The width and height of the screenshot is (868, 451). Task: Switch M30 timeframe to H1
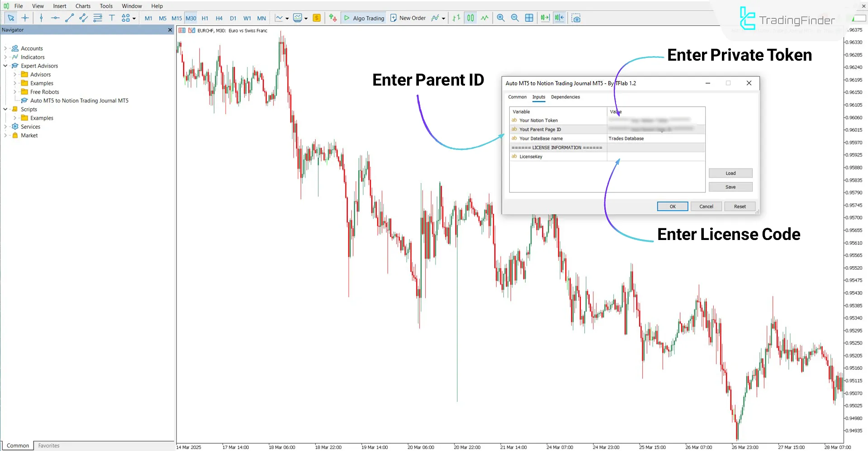tap(205, 18)
